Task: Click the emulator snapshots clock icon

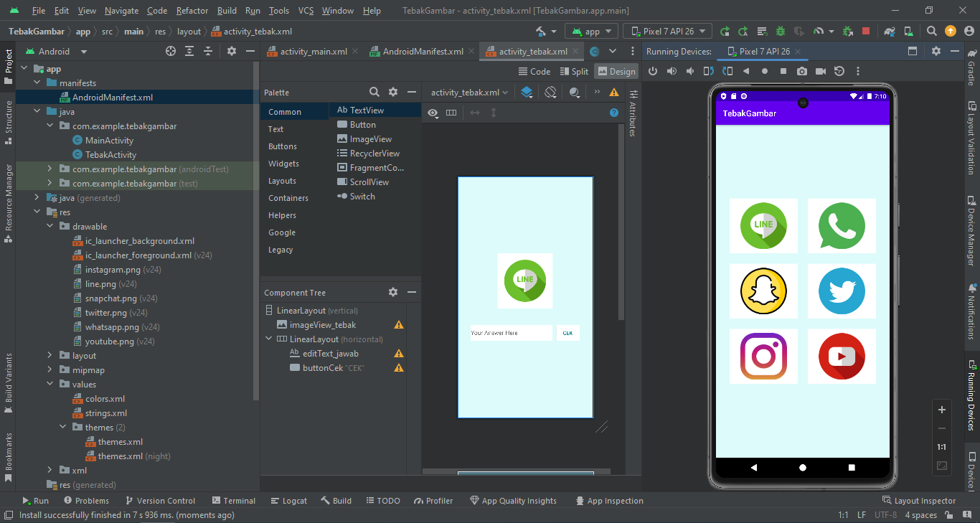Action: pos(839,71)
